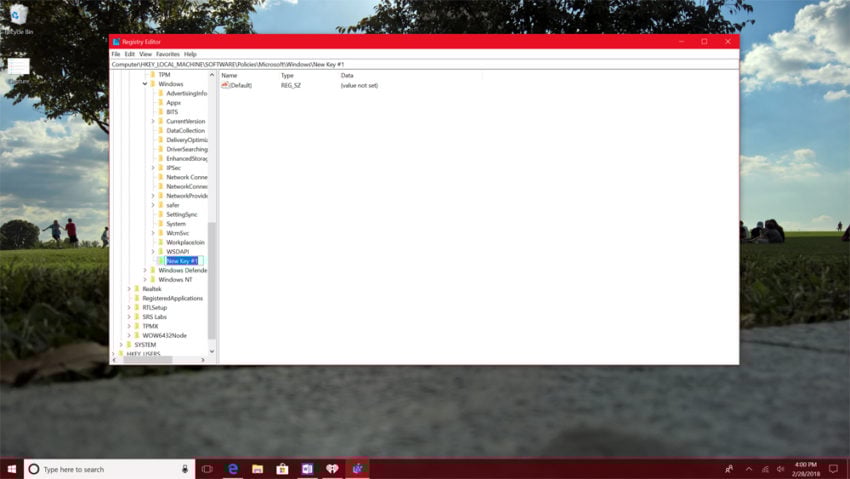
Task: Open File Explorer from the taskbar
Action: 257,469
